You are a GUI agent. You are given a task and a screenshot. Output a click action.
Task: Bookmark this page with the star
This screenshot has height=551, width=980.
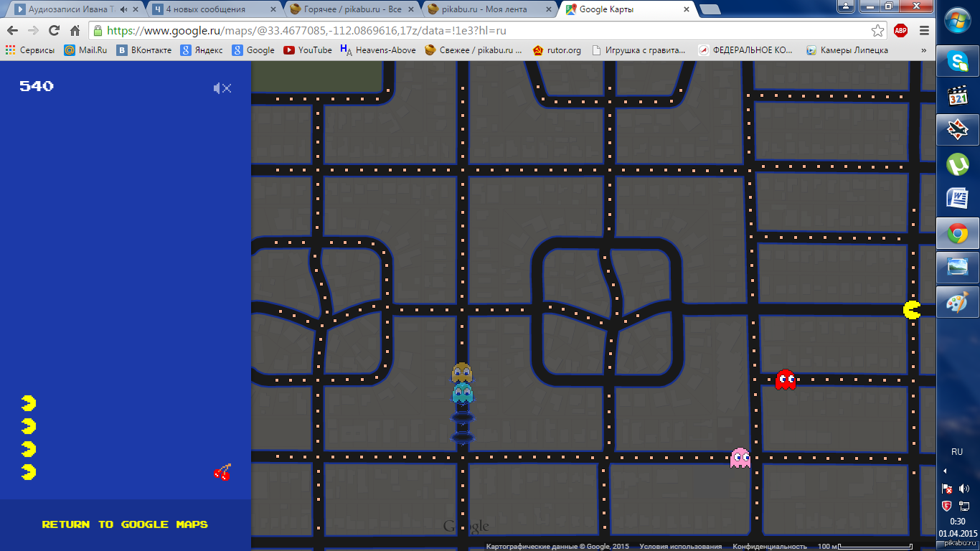(877, 31)
